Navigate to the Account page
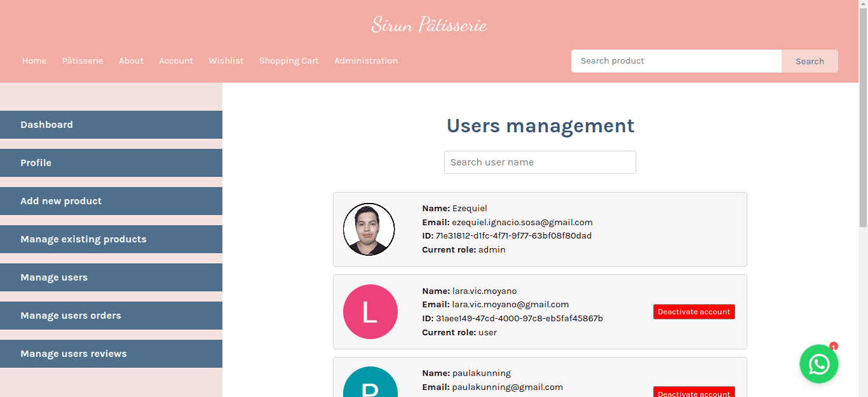868x397 pixels. (176, 61)
